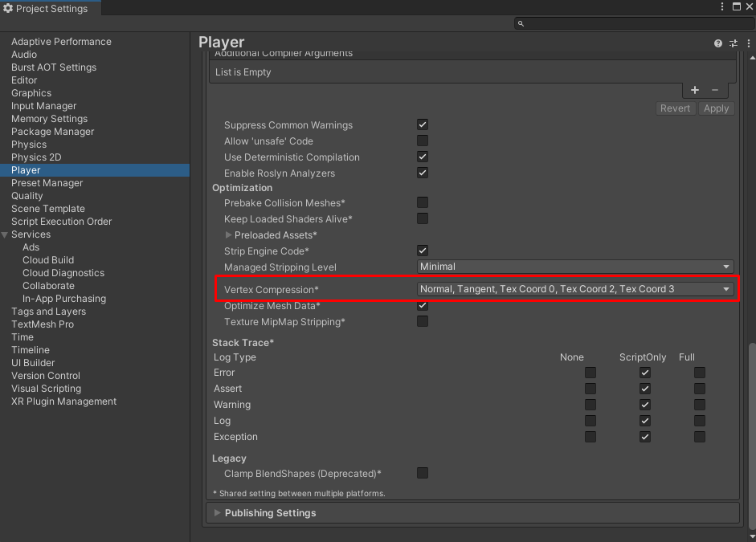
Task: Open Tags and Layers settings
Action: click(48, 312)
